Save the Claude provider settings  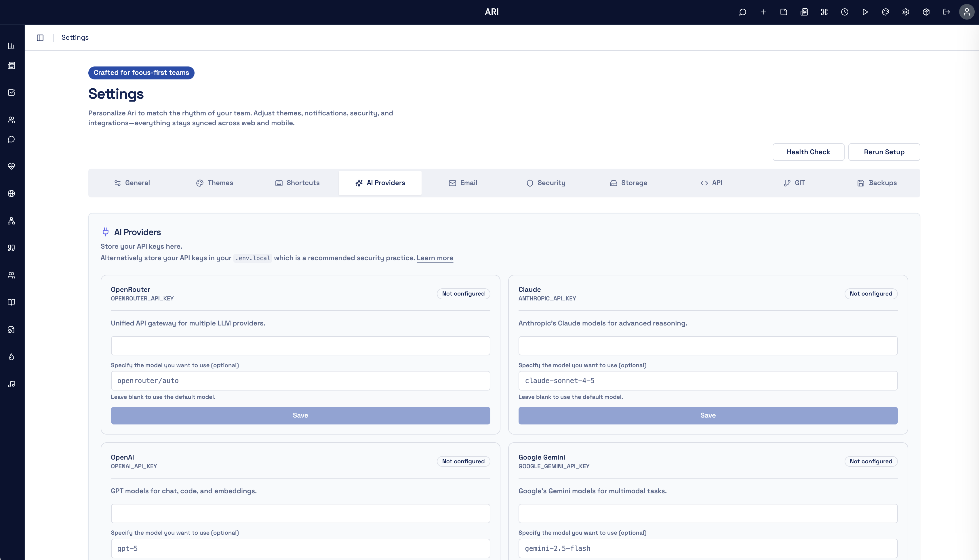(x=708, y=415)
